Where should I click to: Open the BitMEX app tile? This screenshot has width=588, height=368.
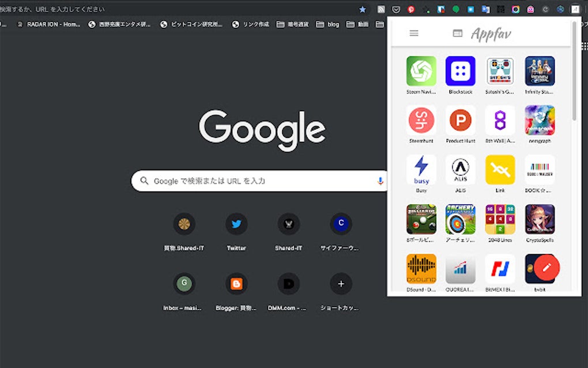(x=500, y=269)
